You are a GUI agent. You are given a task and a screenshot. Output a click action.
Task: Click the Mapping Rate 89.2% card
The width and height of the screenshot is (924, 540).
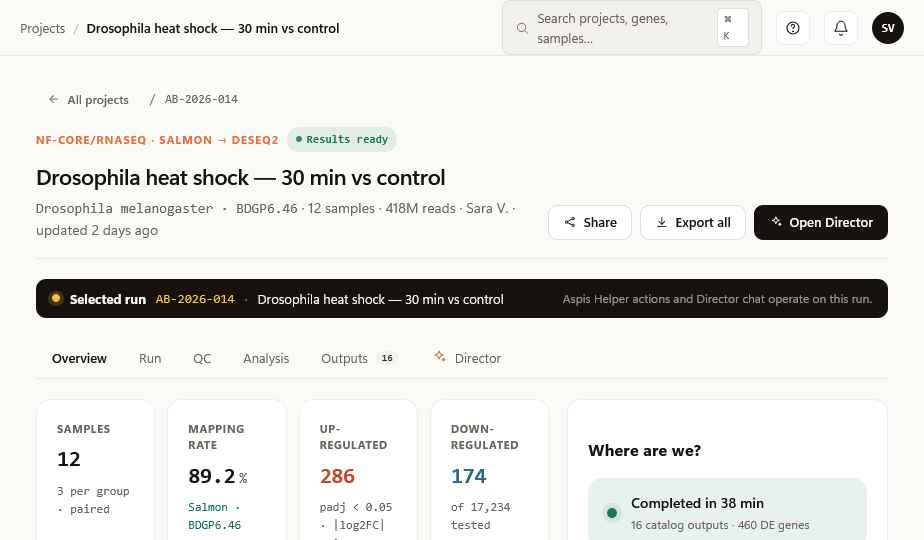pos(227,470)
